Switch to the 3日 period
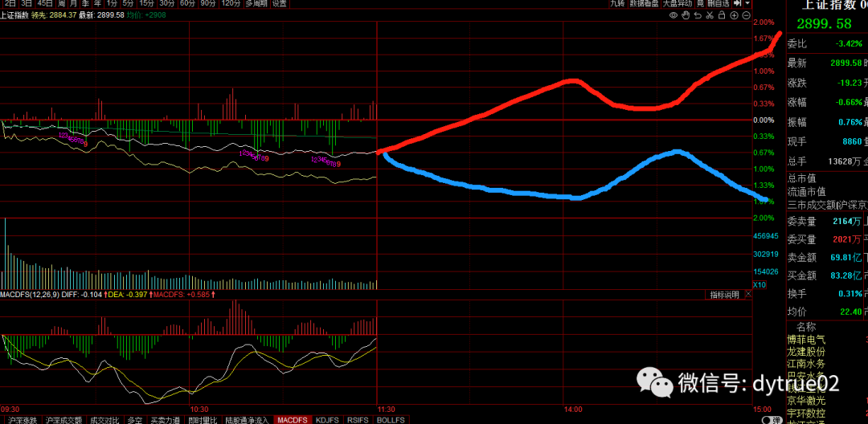Screen dimensions: 868x424 coord(27,3)
